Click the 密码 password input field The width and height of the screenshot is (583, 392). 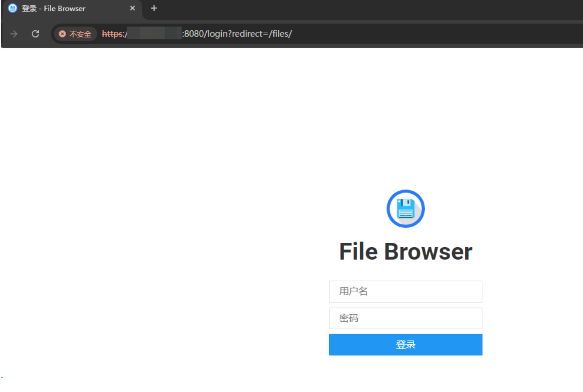click(405, 318)
